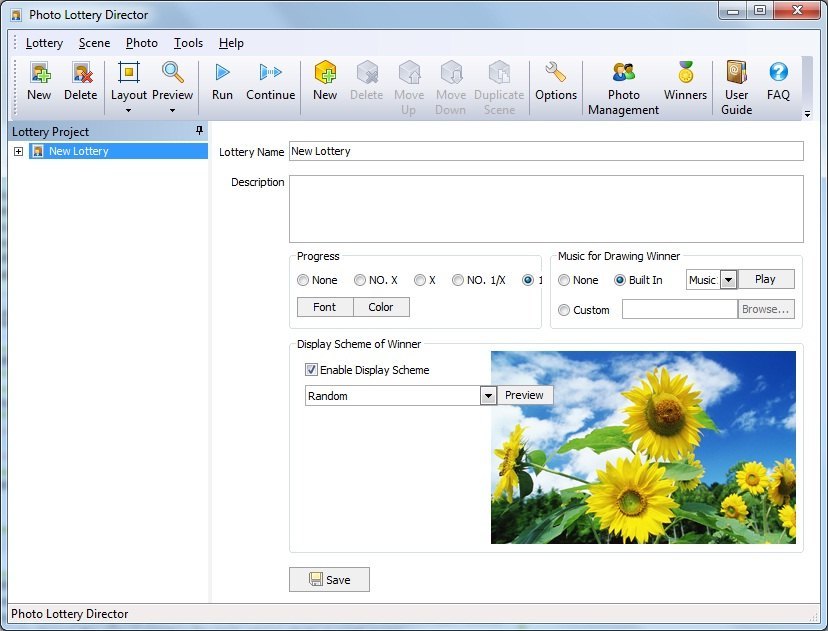Click the Lottery Name input field
This screenshot has height=631, width=828.
pos(547,151)
